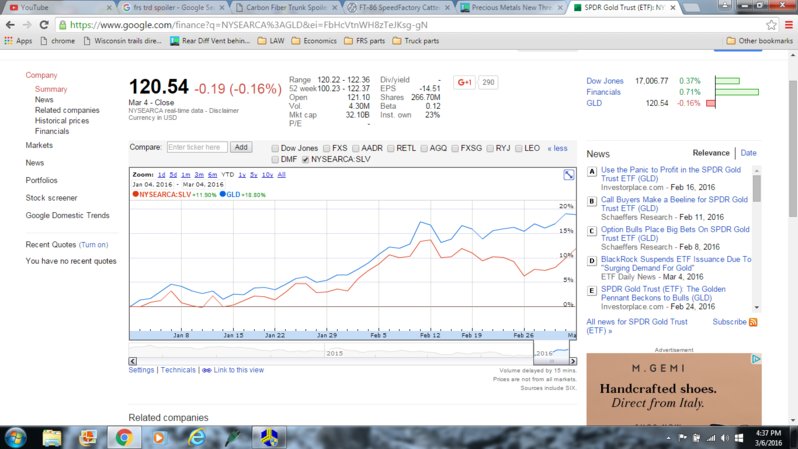Open the LAW bookmarks folder
This screenshot has width=798, height=449.
click(x=271, y=41)
